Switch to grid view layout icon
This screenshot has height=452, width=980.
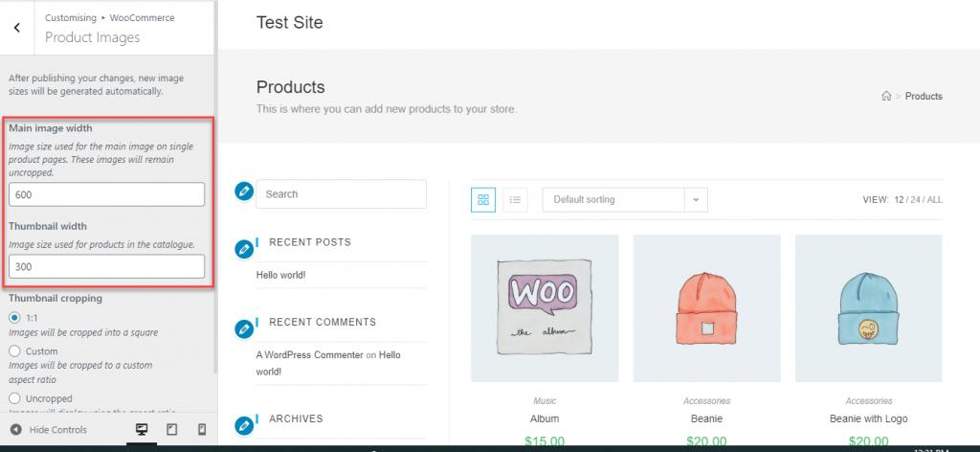tap(483, 199)
